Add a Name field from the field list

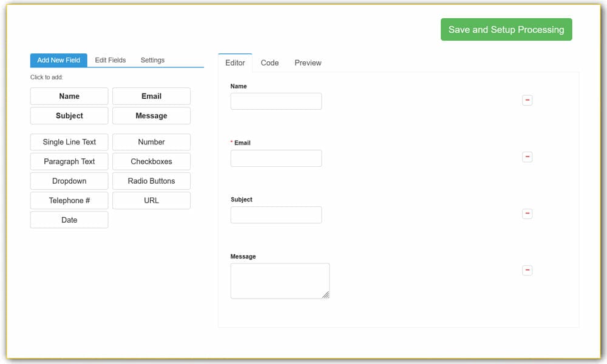click(69, 96)
